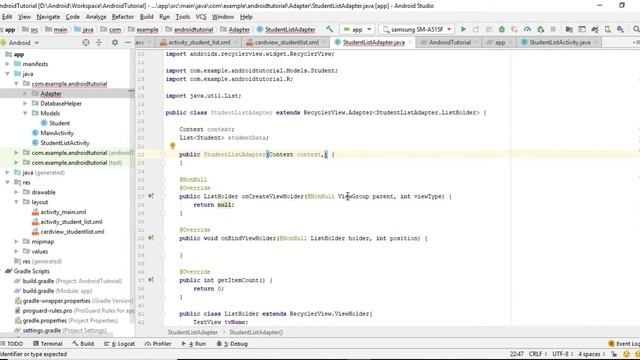
Task: Click fold marker beside StudentListAdapter constructor
Action: tap(163, 154)
